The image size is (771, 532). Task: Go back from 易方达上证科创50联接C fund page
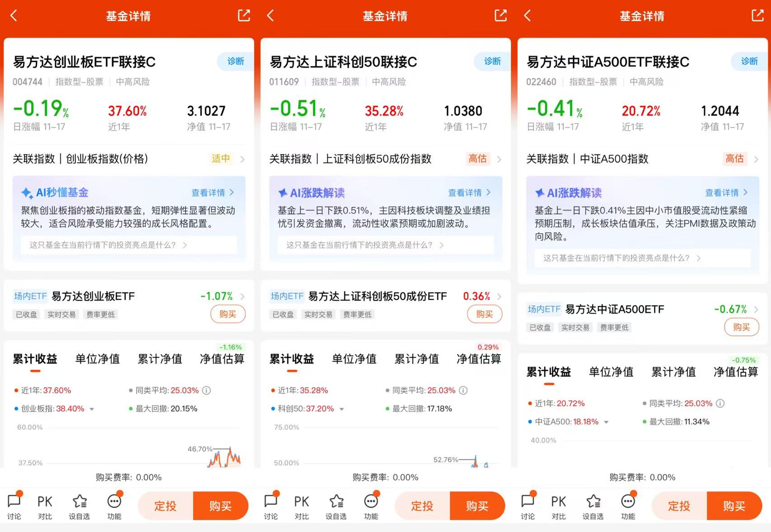270,16
